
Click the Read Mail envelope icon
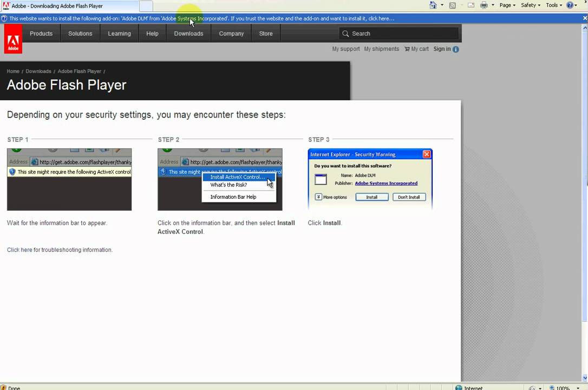click(x=471, y=5)
